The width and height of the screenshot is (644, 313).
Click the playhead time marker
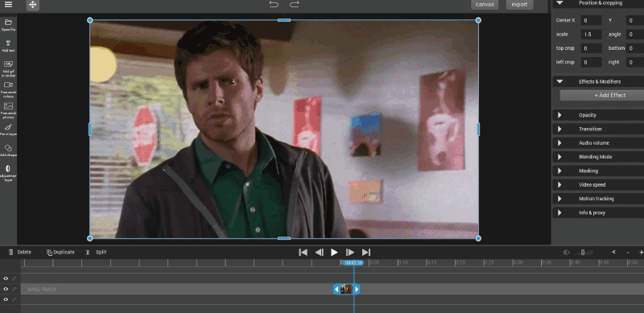[353, 263]
